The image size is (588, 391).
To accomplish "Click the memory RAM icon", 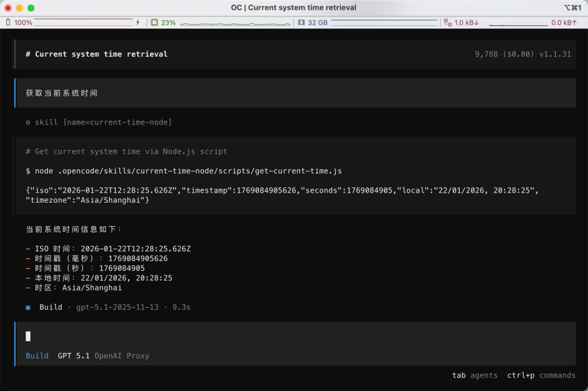I will [x=301, y=22].
